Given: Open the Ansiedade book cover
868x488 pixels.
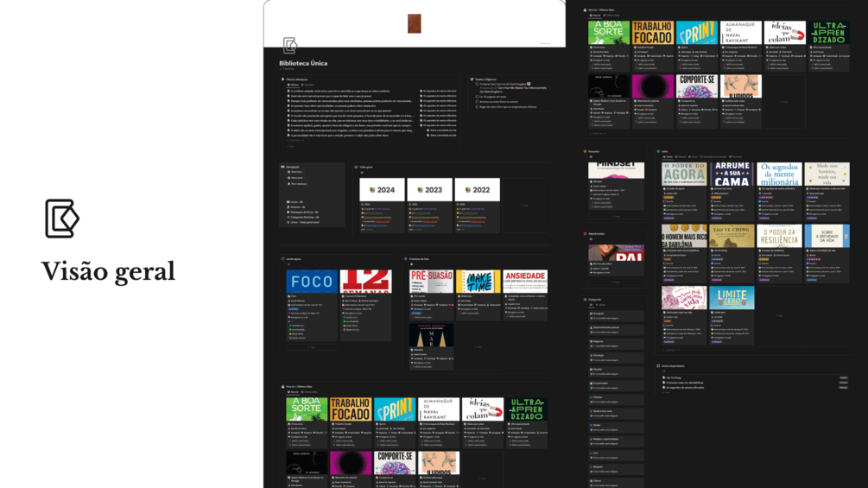Looking at the screenshot, I should (525, 281).
